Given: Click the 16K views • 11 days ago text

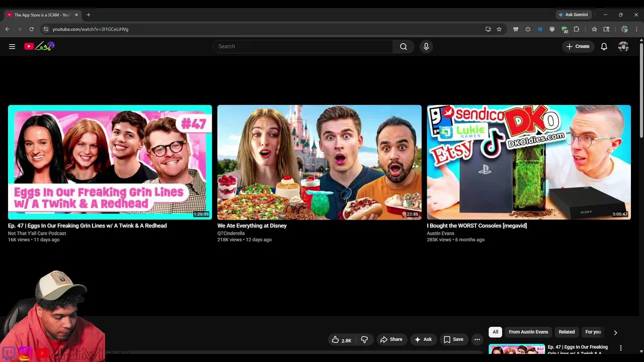Looking at the screenshot, I should coord(34,240).
